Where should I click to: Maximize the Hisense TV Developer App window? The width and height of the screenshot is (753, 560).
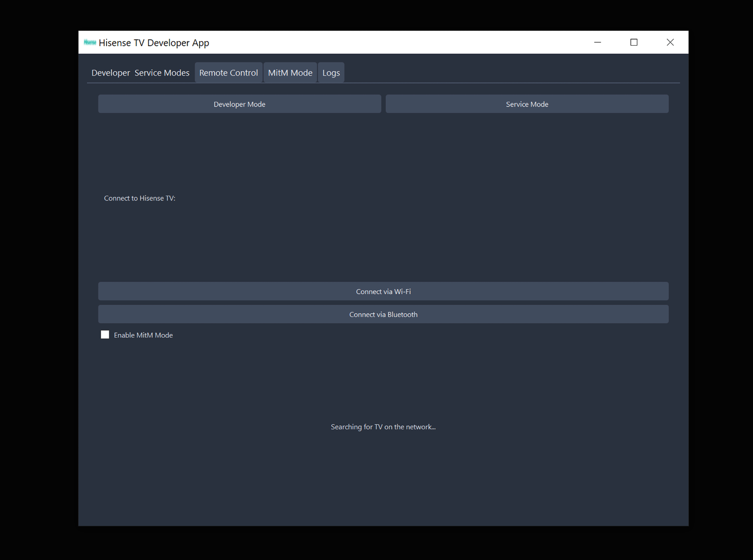(x=634, y=42)
